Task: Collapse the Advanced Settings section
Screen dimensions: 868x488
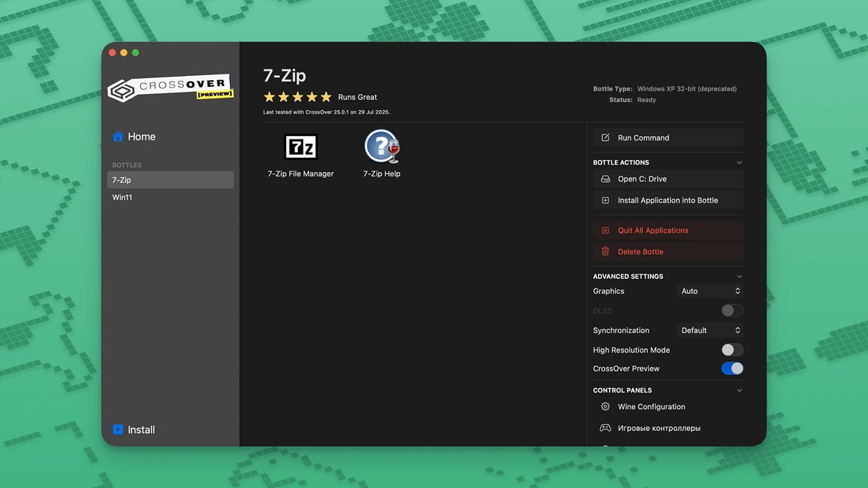Action: click(x=739, y=276)
